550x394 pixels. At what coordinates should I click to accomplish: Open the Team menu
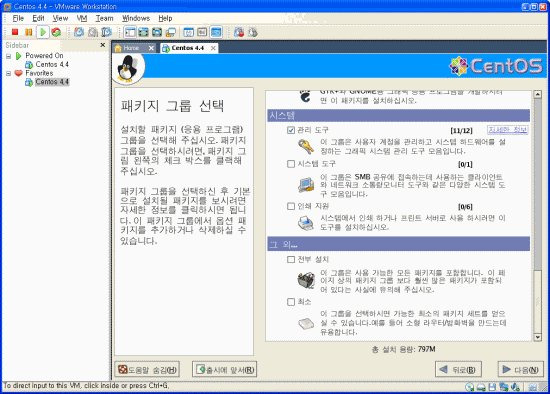pyautogui.click(x=105, y=18)
